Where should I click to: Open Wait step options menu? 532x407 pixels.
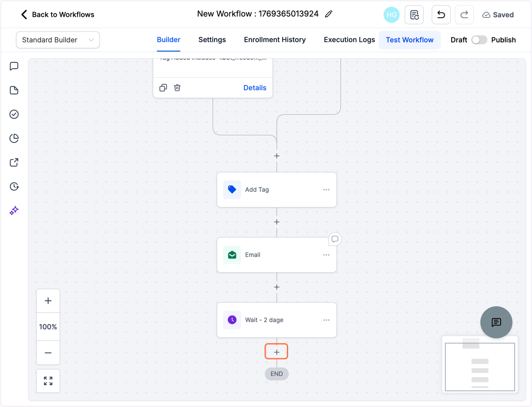[x=326, y=320]
